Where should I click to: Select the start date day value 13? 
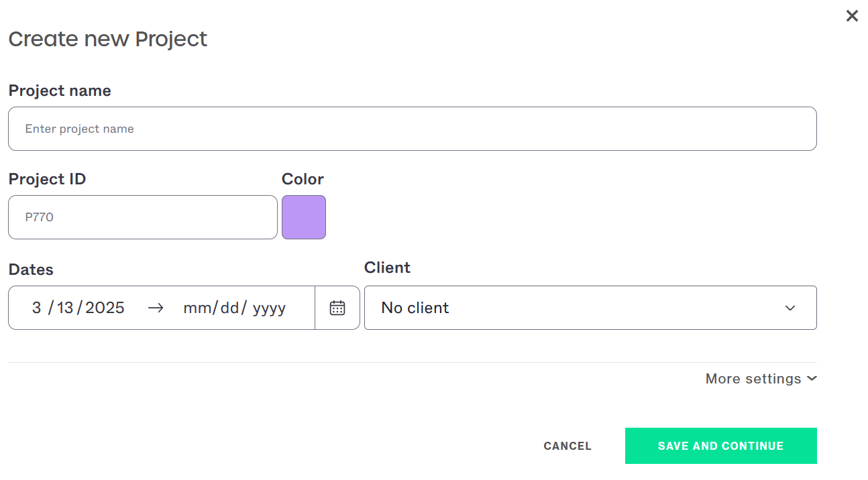(65, 308)
